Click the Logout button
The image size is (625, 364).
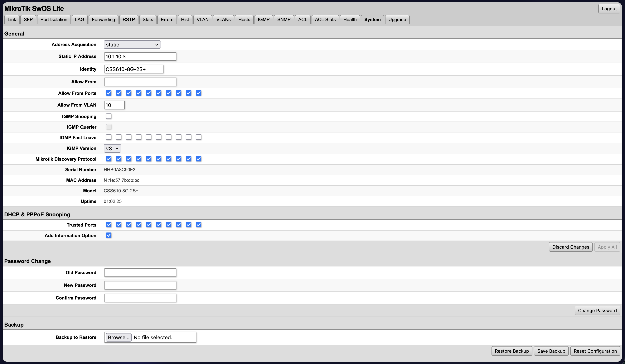tap(609, 9)
